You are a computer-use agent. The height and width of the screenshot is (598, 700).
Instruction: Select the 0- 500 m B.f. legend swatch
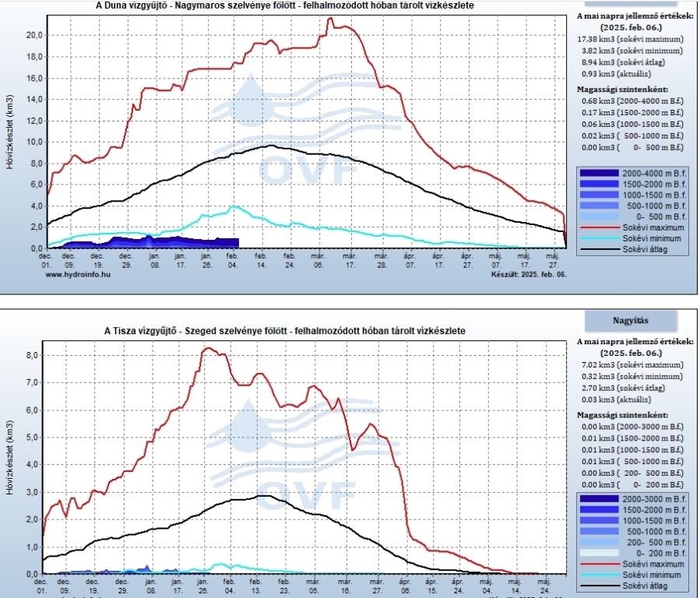pos(601,216)
